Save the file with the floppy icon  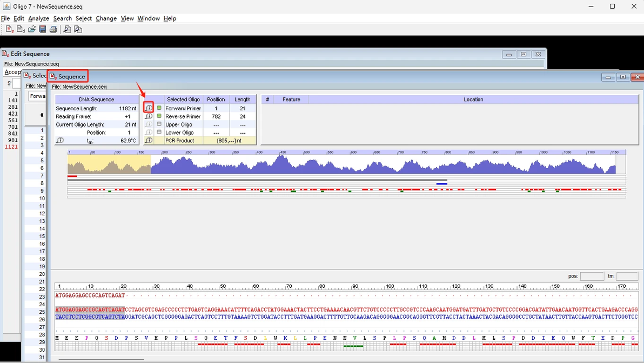(x=42, y=29)
